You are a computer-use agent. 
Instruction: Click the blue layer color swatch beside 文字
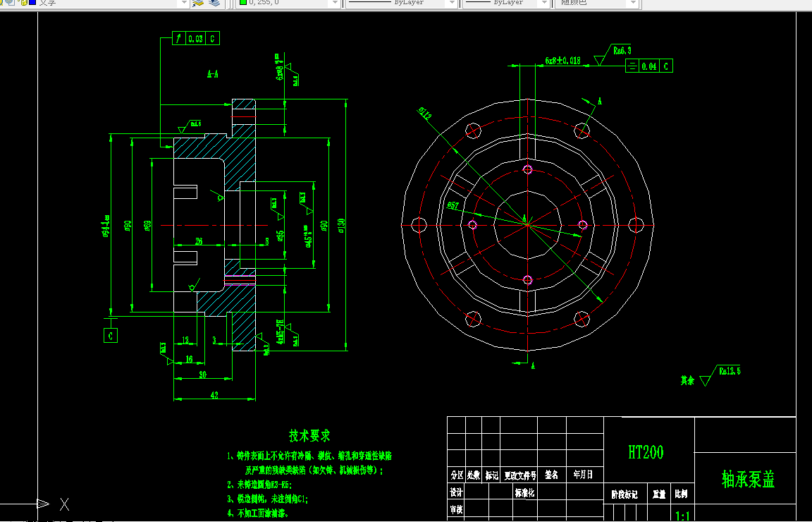32,2
